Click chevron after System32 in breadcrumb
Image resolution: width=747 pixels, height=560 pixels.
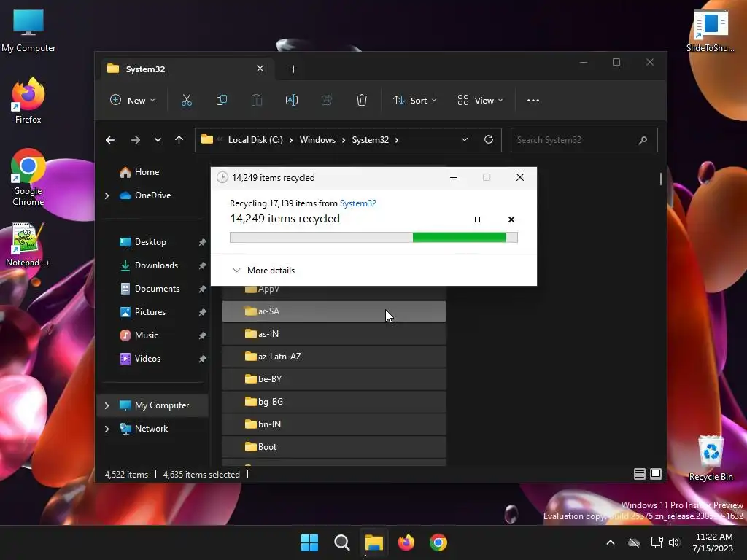pos(397,140)
